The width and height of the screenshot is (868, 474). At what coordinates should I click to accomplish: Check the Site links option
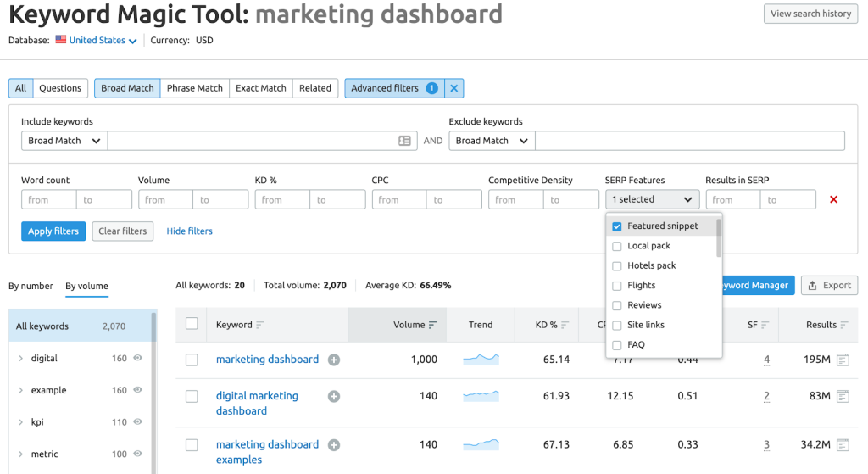[617, 326]
